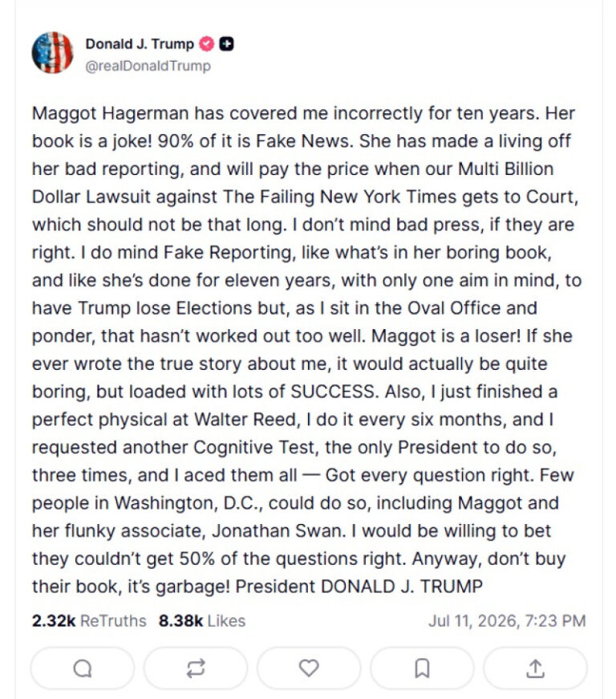This screenshot has width=616, height=699.
Task: Click the black plus badge beside the name
Action: pyautogui.click(x=227, y=43)
